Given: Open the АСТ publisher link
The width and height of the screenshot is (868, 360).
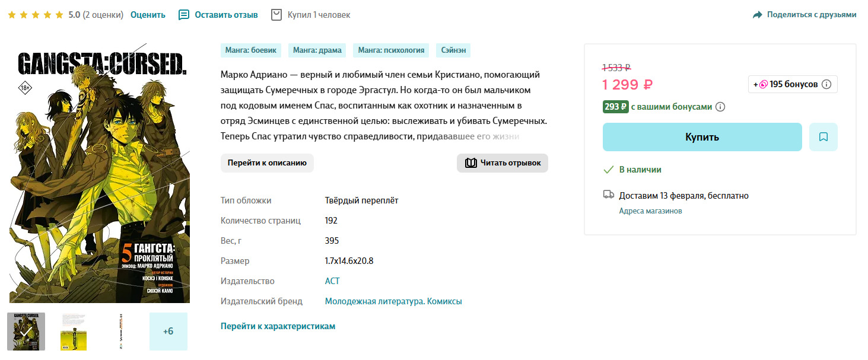Looking at the screenshot, I should click(332, 281).
